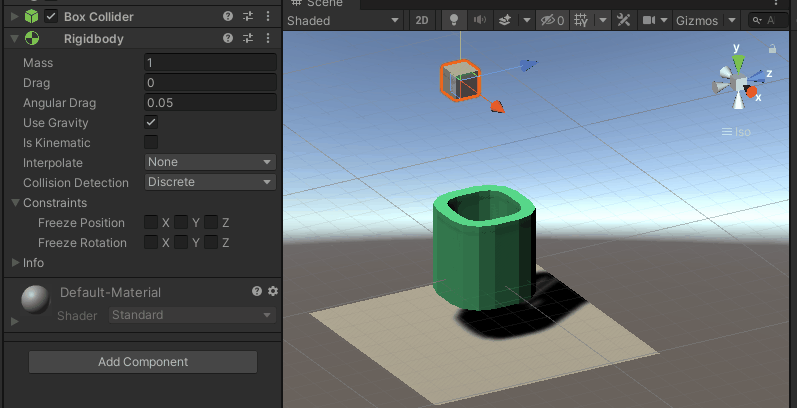Open Rigidbody preset sliders icon
This screenshot has height=408, width=797.
coord(248,38)
